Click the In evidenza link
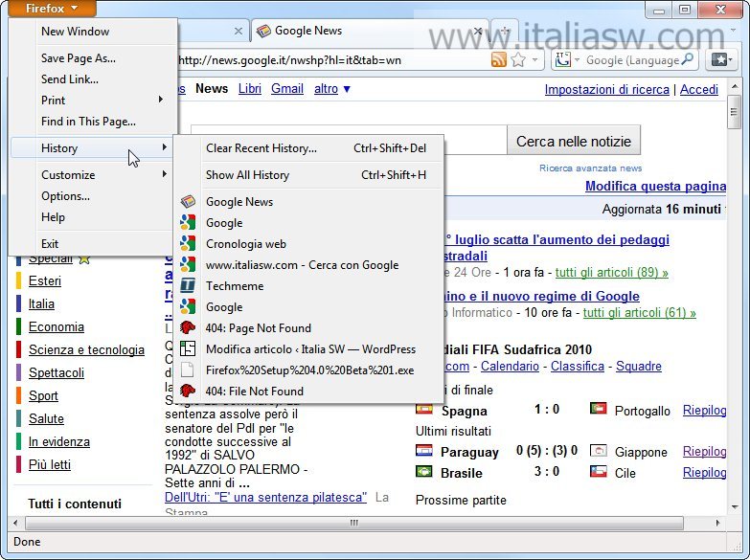Image resolution: width=750 pixels, height=560 pixels. [59, 441]
